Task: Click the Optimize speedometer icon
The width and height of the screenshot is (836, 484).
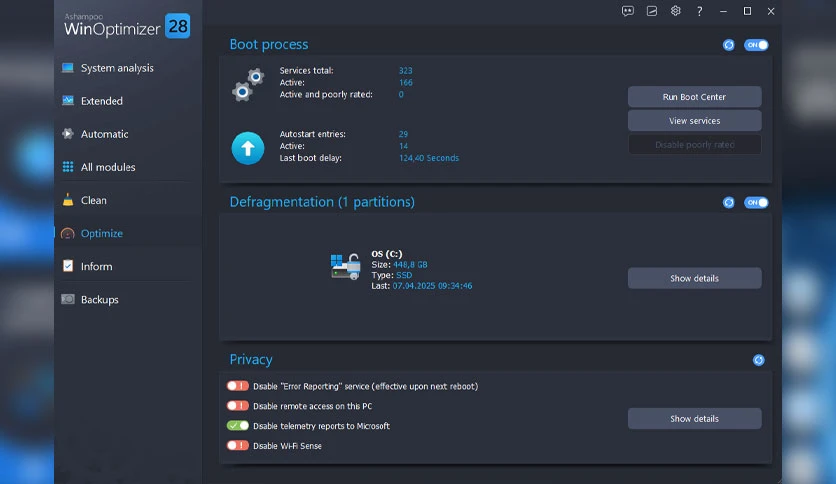Action: coord(68,233)
